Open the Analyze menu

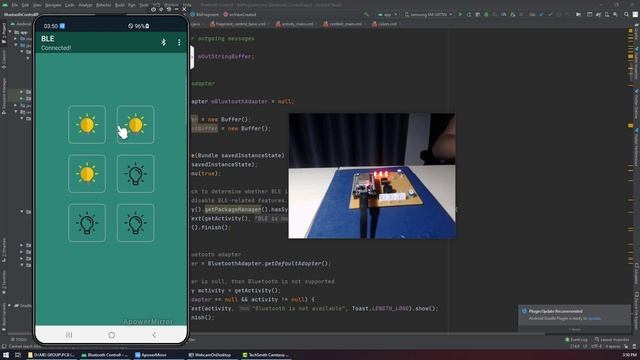(x=85, y=5)
